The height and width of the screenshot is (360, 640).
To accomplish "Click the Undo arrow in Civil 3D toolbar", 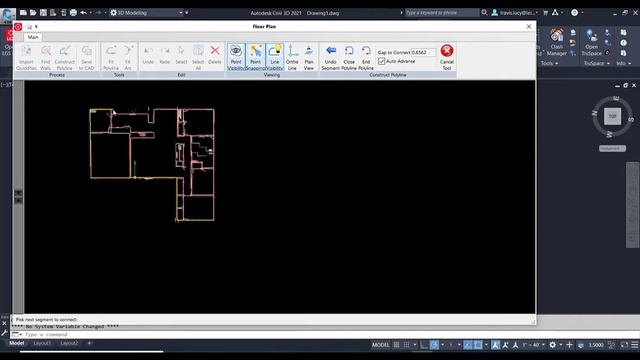I will 83,13.
